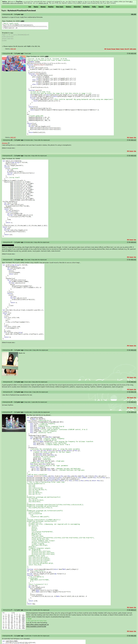The image size is (138, 644).
Task: Open the 1283 visits link
Action: [x=133, y=49]
